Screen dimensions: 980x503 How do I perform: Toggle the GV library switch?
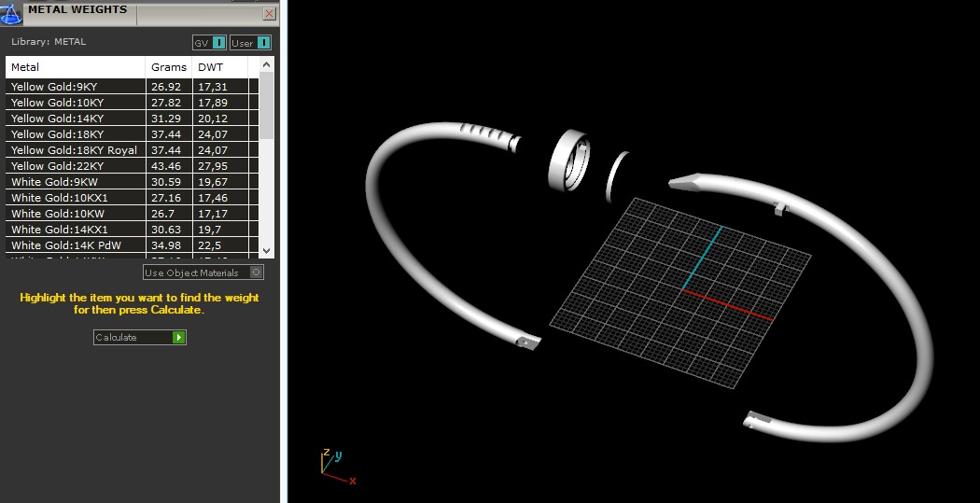pos(209,43)
